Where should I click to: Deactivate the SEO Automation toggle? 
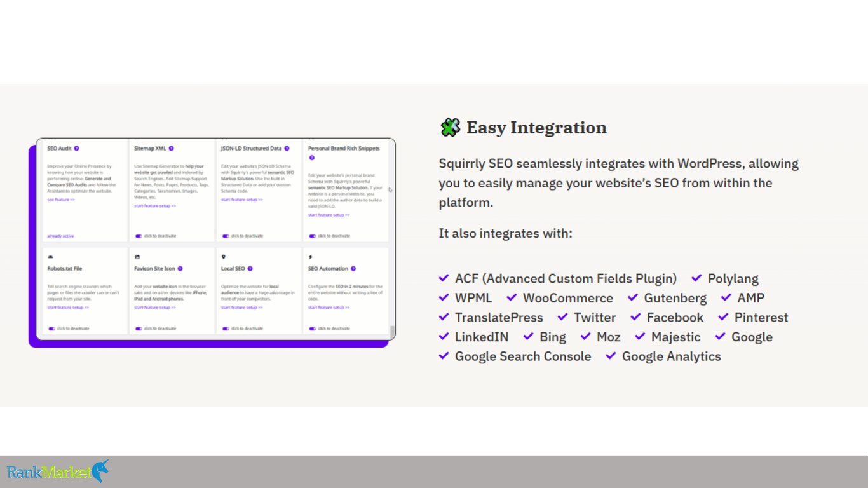point(312,329)
